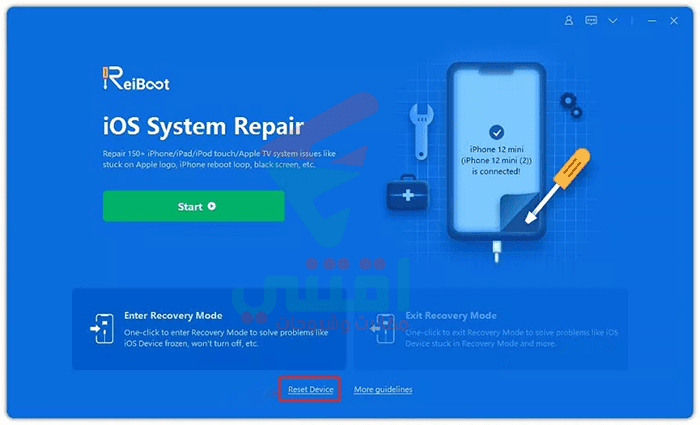Click the iOS System Repair heading
Screen dimensions: 700x425
204,126
